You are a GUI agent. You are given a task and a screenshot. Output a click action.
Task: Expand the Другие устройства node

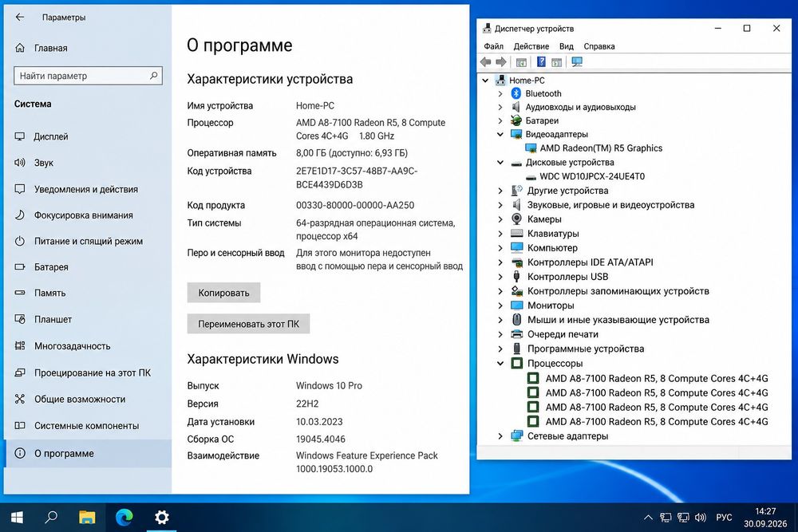tap(500, 191)
